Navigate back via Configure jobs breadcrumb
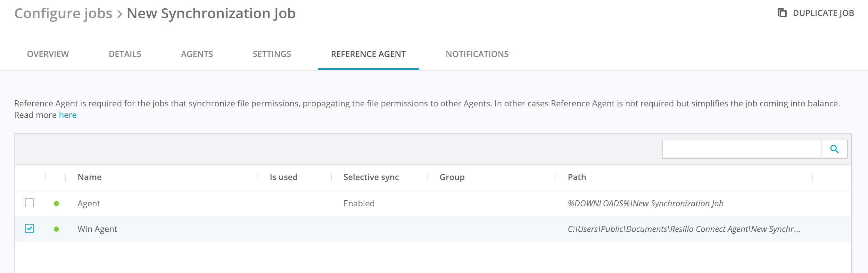Screen dimensions: 868x273 (63, 13)
